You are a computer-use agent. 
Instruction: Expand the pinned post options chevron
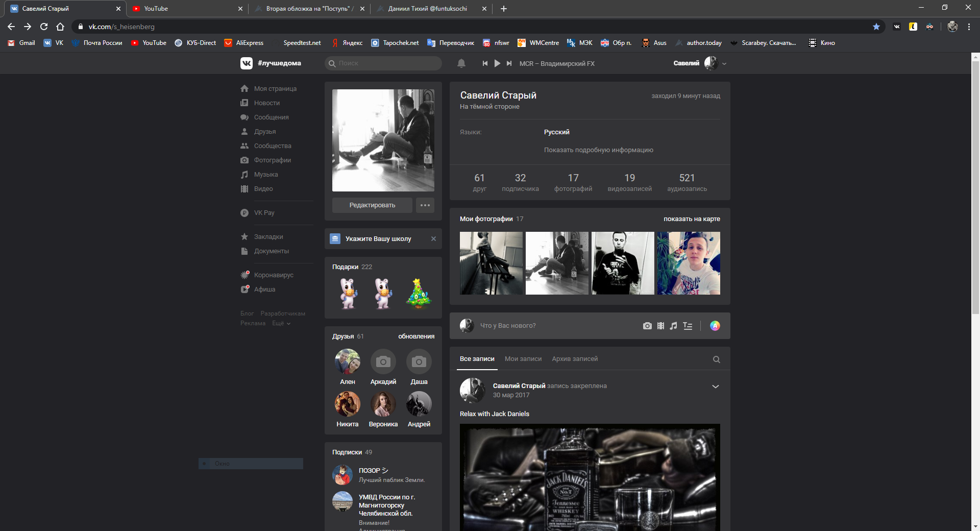pyautogui.click(x=715, y=387)
